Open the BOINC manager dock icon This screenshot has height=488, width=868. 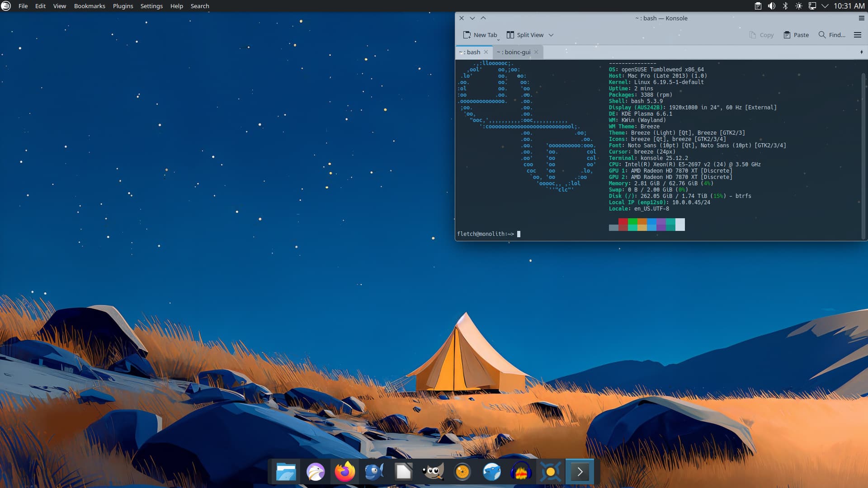coord(550,472)
